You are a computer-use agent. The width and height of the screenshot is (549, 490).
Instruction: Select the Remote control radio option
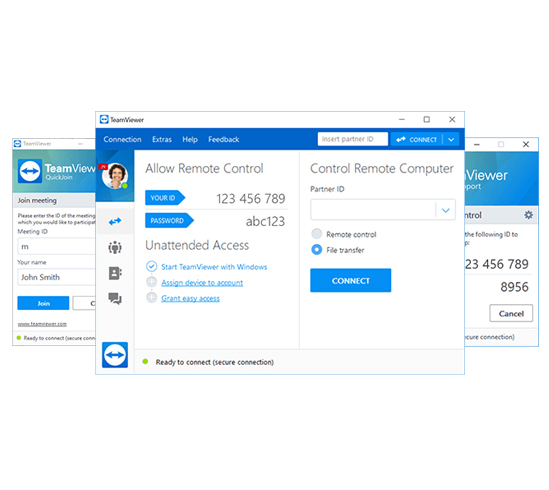[317, 234]
